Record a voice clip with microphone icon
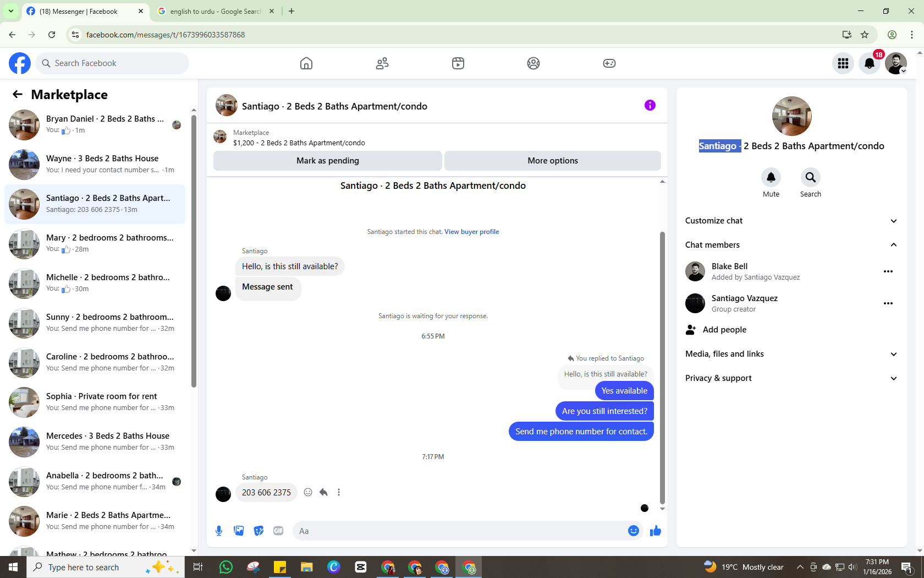The image size is (924, 578). point(219,531)
